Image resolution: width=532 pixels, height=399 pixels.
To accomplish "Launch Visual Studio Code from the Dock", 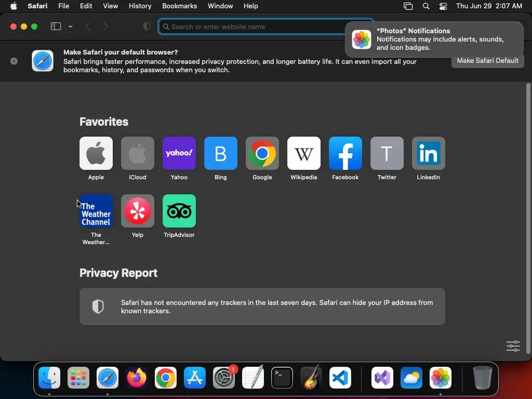I will 340,378.
